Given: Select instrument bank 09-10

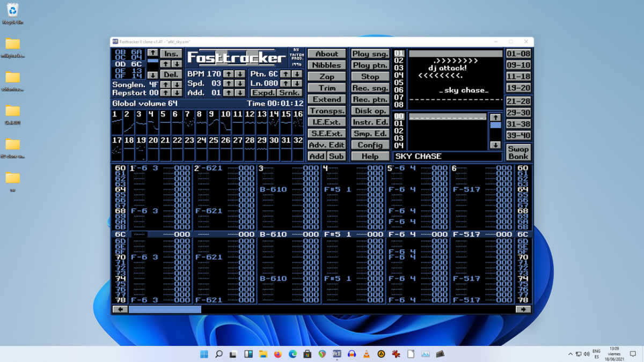Looking at the screenshot, I should [518, 65].
